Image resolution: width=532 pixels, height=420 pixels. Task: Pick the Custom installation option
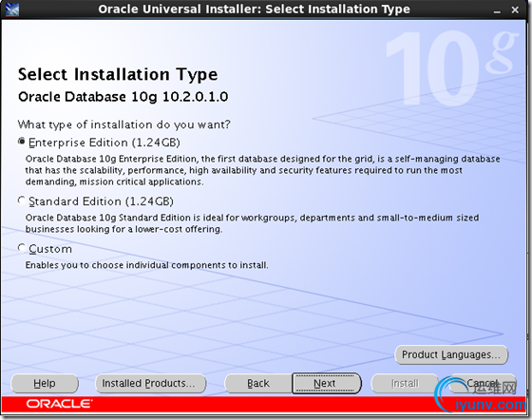[22, 248]
